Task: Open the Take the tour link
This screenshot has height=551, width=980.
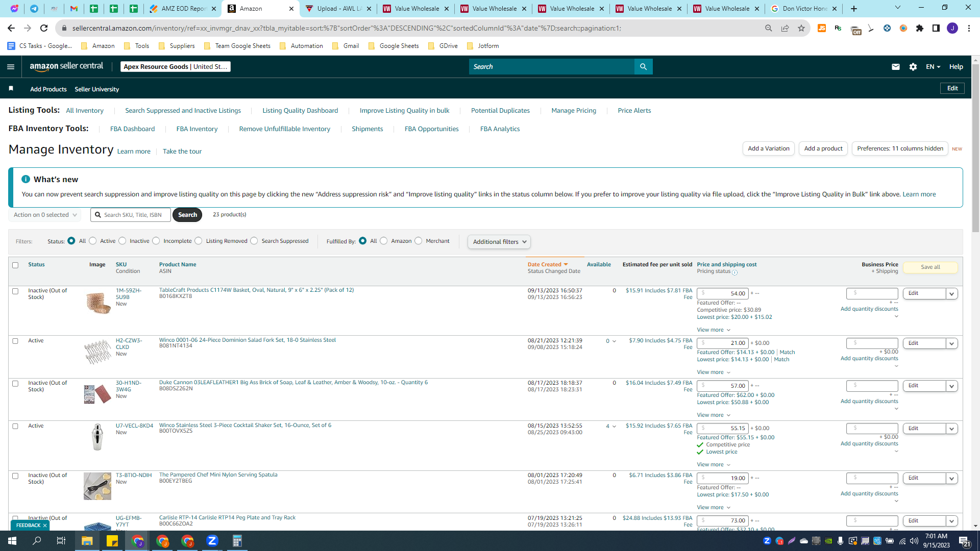Action: [x=182, y=152]
